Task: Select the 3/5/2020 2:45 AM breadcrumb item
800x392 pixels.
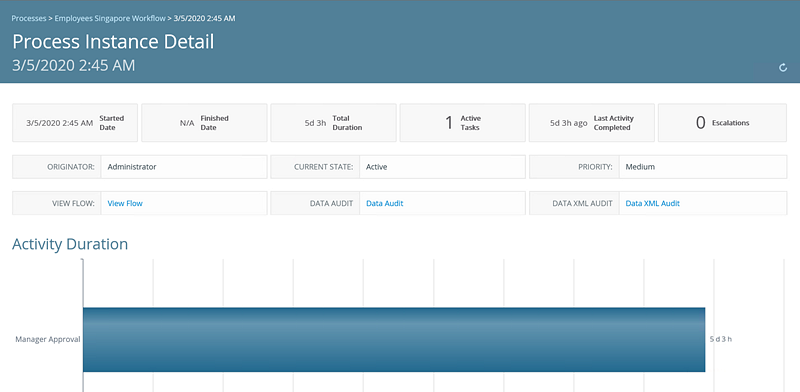Action: (204, 18)
